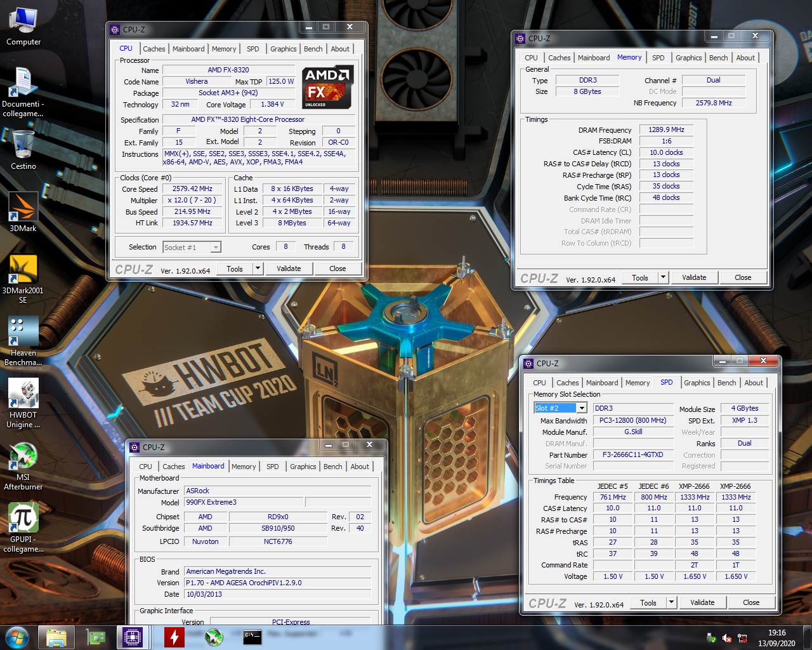The image size is (812, 650).
Task: Select the Memory tab in the CPU window
Action: [224, 49]
